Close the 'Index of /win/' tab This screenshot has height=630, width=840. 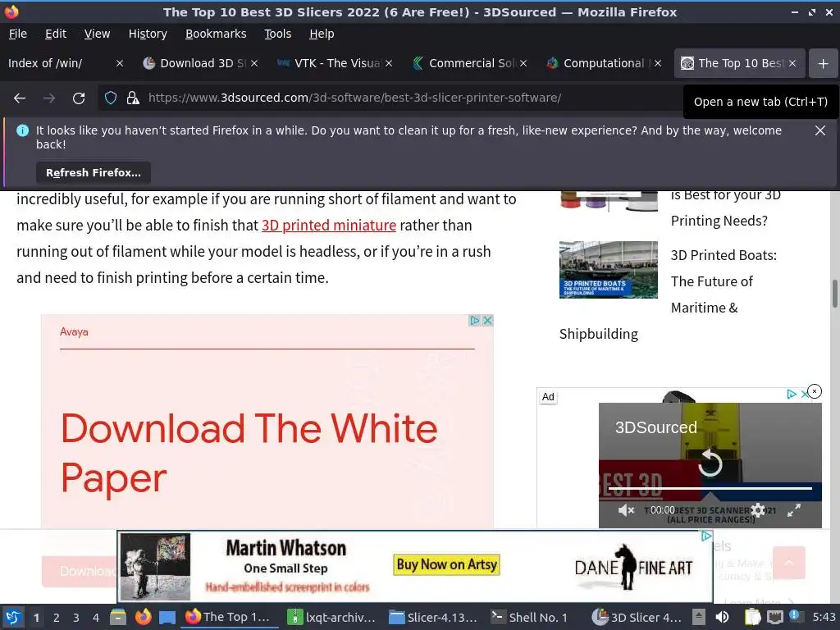pos(120,63)
